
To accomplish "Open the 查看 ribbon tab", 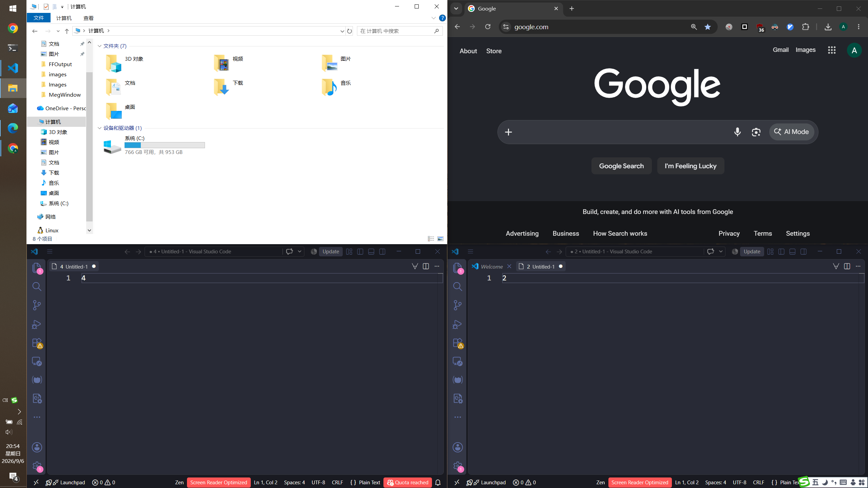I will pos(89,18).
